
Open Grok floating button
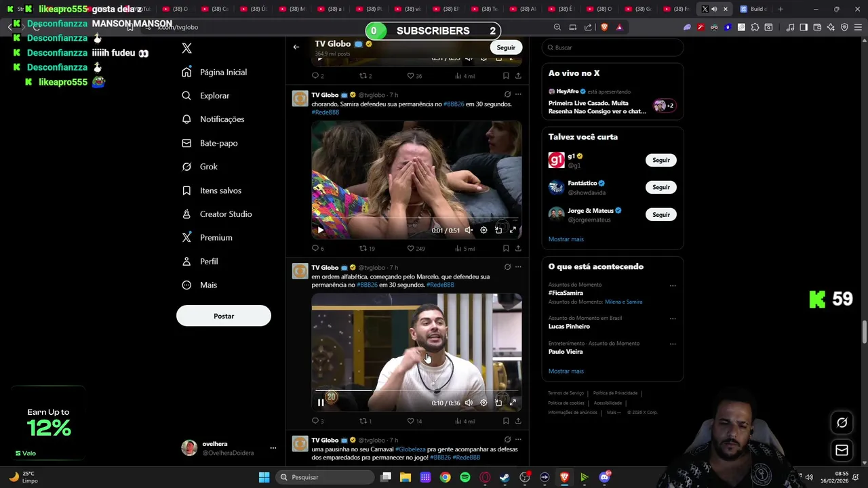(x=842, y=423)
